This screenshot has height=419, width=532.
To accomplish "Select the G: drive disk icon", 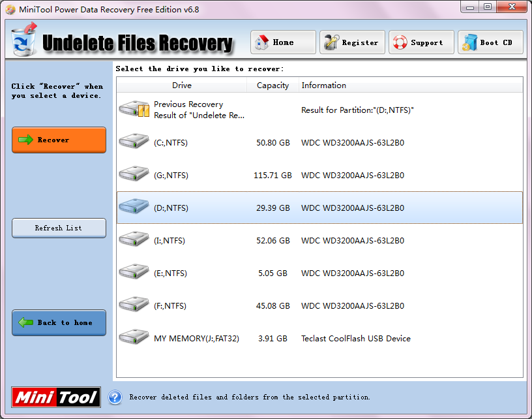I will 134,174.
